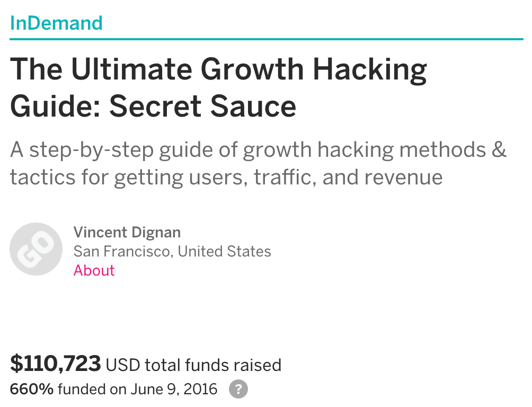Open the About link for Vincent Dignan
Screen dimensions: 532x407
(94, 270)
